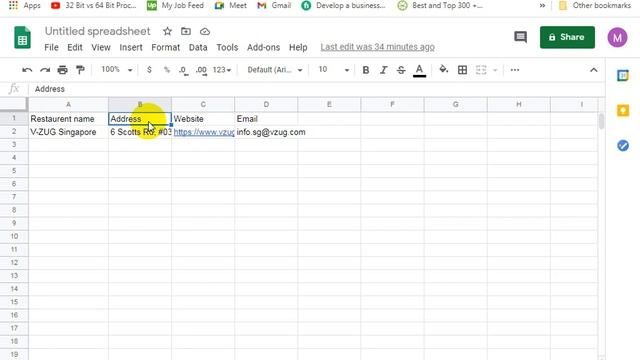This screenshot has height=360, width=640.
Task: Select the Email header cell
Action: click(x=266, y=119)
